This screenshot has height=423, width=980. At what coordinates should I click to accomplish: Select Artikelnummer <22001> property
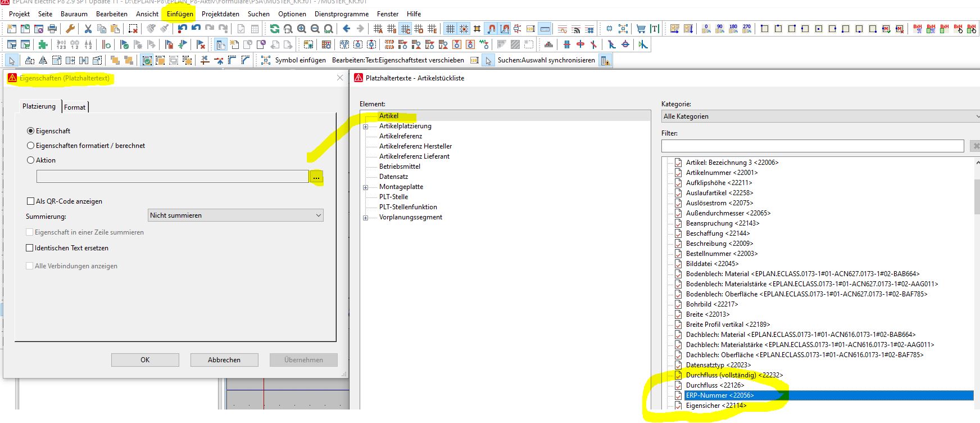722,173
